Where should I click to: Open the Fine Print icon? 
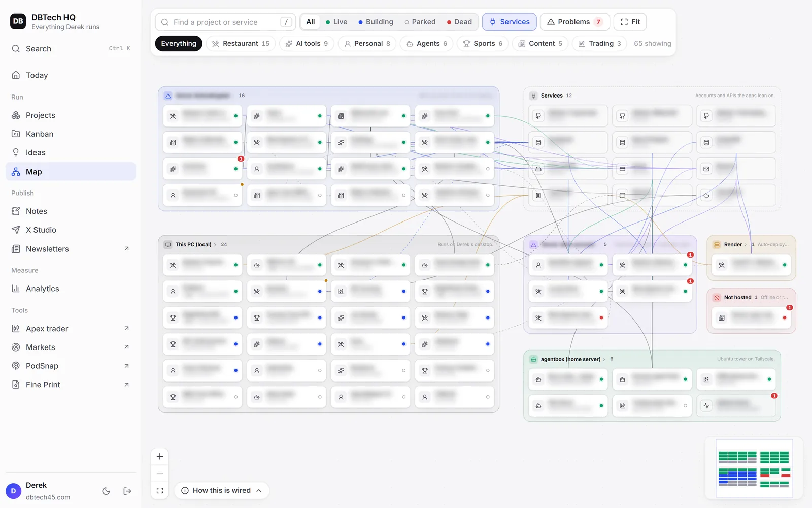point(16,385)
